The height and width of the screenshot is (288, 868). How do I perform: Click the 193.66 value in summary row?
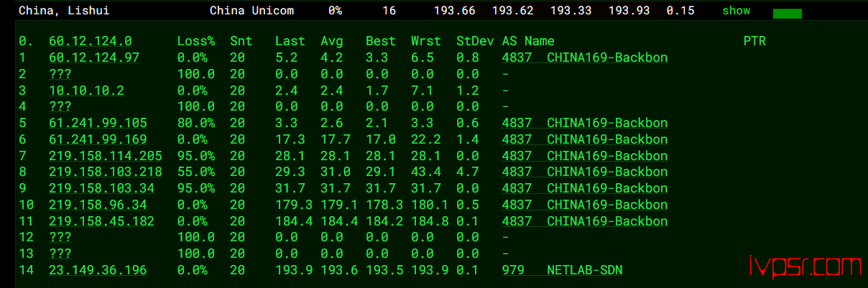pos(456,11)
